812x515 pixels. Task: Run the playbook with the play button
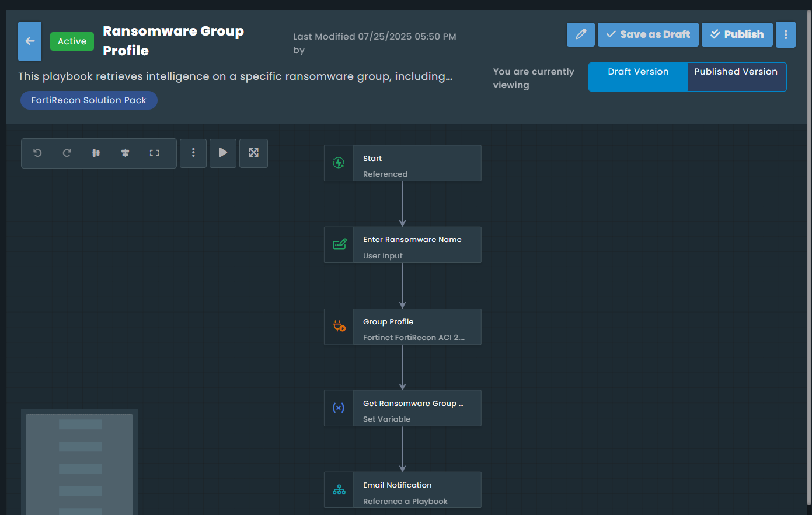point(223,153)
